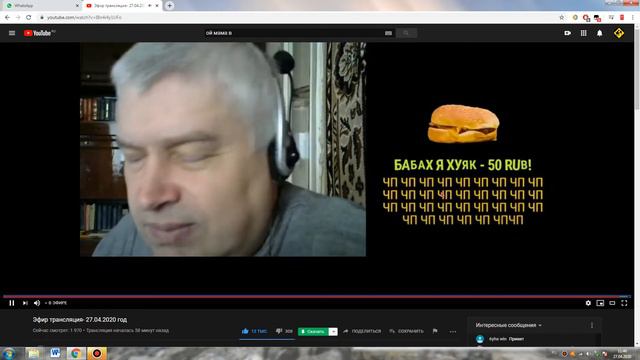Image resolution: width=640 pixels, height=360 pixels.
Task: Jump to live via 'В эфире' indicator
Action: pyautogui.click(x=56, y=303)
